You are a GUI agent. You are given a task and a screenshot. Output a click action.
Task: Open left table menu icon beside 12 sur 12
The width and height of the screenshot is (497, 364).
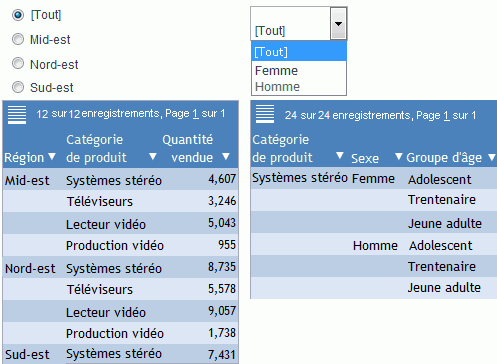pos(17,115)
